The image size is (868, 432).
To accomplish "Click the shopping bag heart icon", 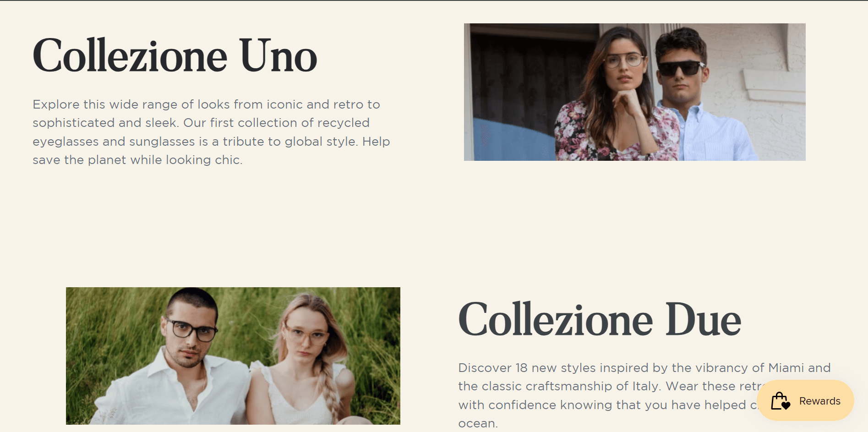I will [781, 401].
